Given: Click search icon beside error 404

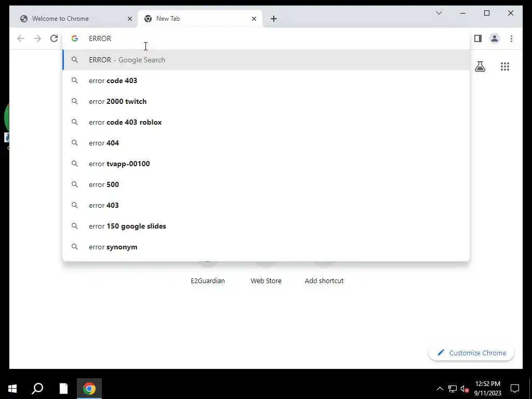Looking at the screenshot, I should coord(75,143).
